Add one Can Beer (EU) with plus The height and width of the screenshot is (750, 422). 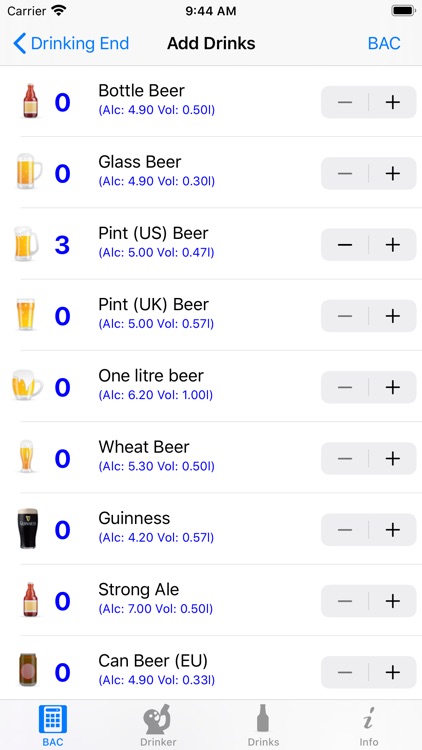point(393,673)
